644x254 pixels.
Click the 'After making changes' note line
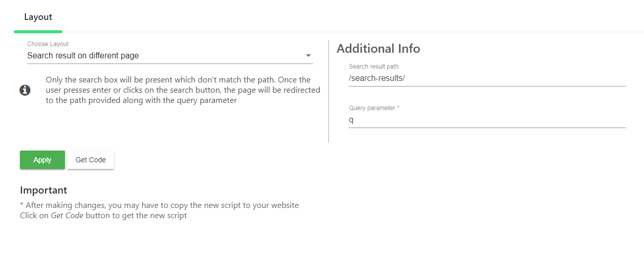(160, 205)
